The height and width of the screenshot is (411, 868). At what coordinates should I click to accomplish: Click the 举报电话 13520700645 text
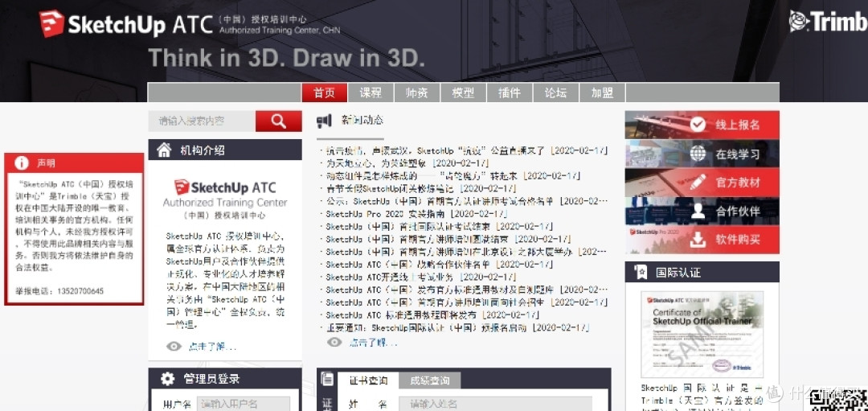pos(59,291)
